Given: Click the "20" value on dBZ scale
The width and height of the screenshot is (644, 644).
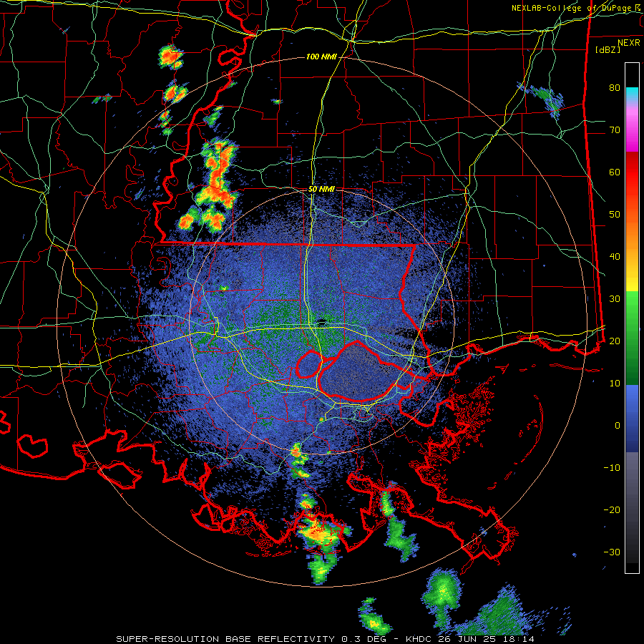Looking at the screenshot, I should (614, 341).
